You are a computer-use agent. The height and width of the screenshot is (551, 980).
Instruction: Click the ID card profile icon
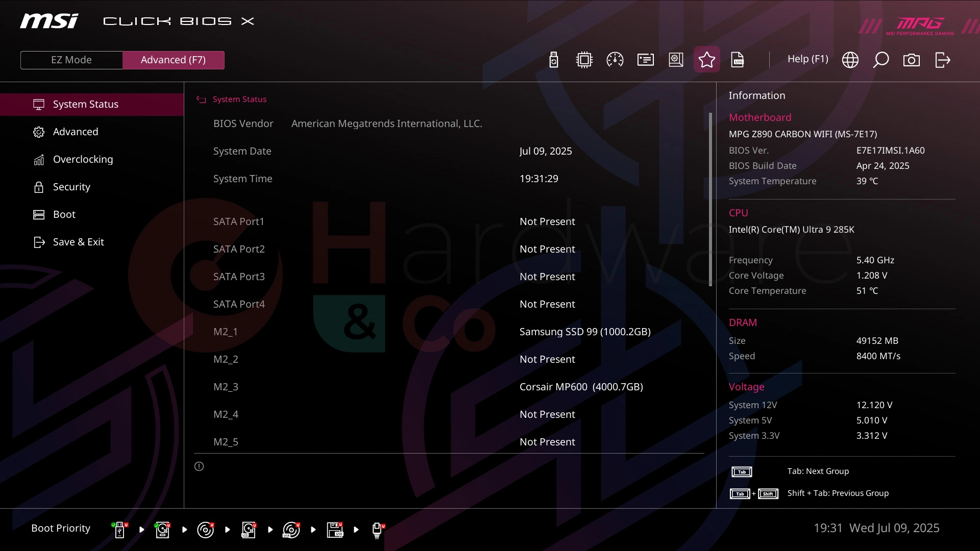pyautogui.click(x=645, y=60)
